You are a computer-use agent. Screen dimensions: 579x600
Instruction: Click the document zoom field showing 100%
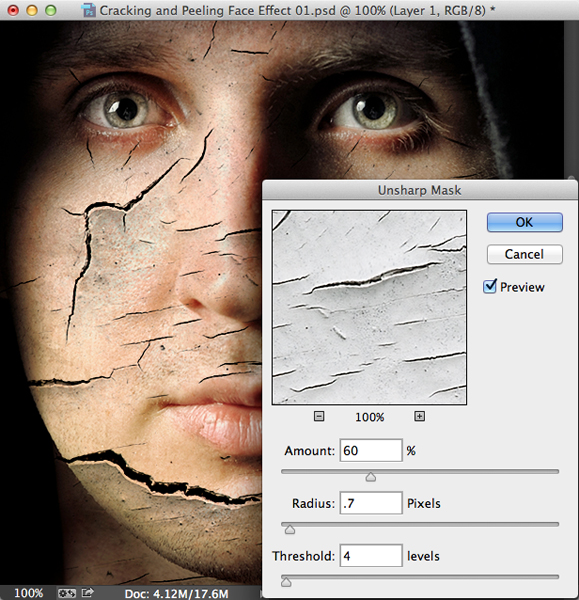tap(28, 593)
